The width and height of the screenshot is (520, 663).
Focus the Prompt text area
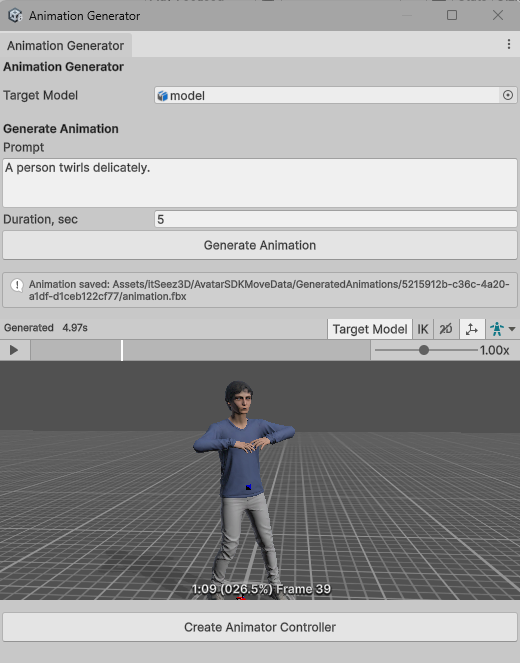pos(260,183)
